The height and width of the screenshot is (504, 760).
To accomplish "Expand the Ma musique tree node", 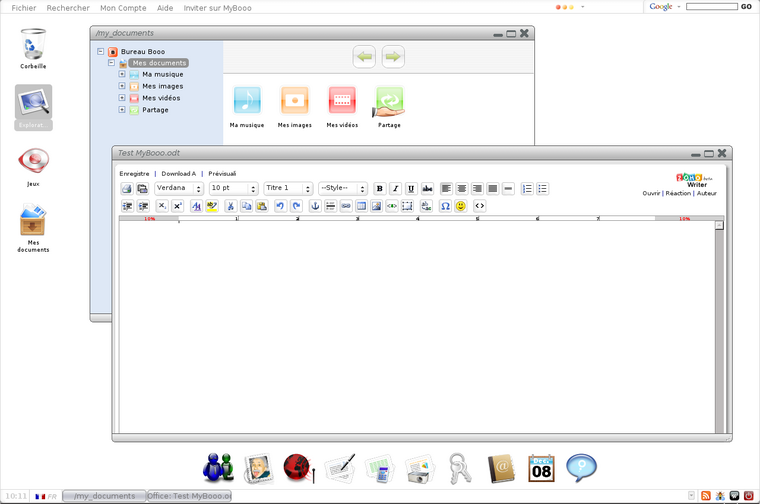I will coord(122,74).
